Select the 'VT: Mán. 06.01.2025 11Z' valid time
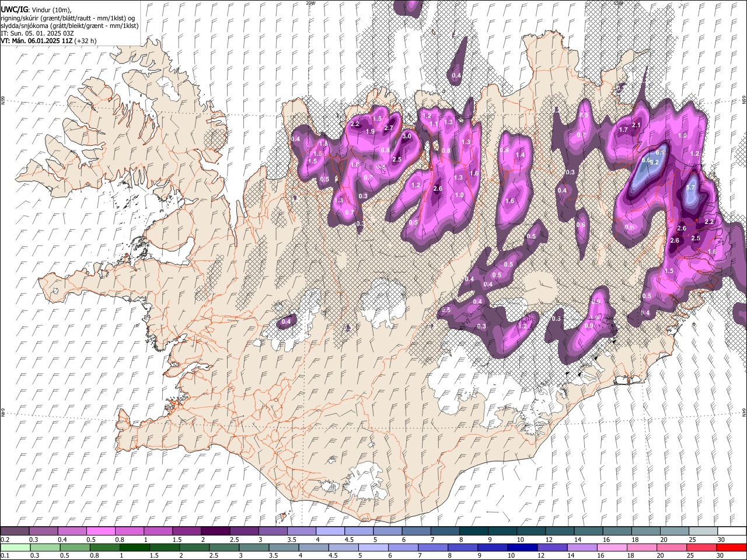Viewport: 747px width, 560px height. (x=36, y=41)
